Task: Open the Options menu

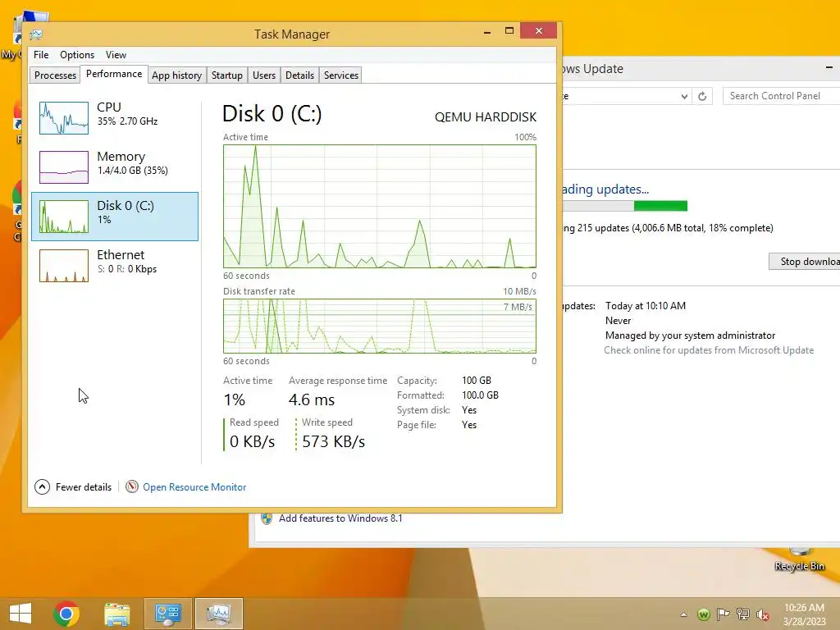Action: pos(77,55)
